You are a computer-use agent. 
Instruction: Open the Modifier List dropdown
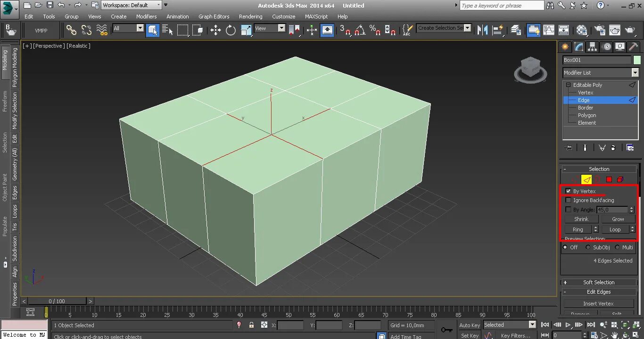pos(601,73)
